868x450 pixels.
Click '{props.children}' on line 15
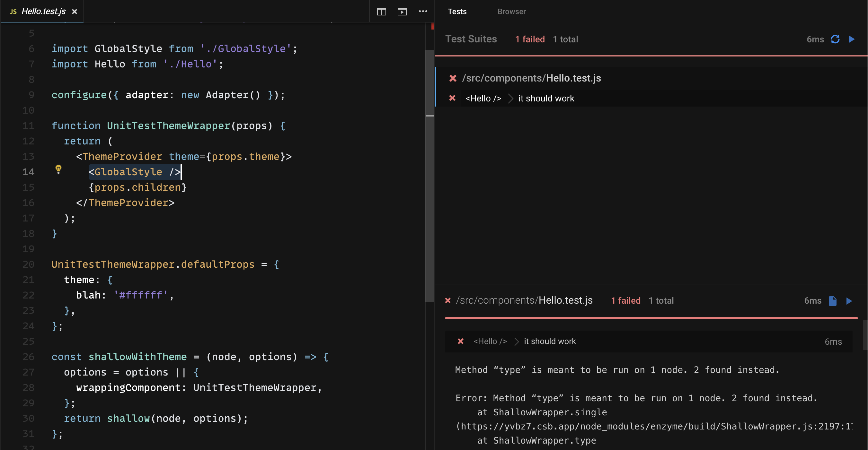[x=137, y=187]
